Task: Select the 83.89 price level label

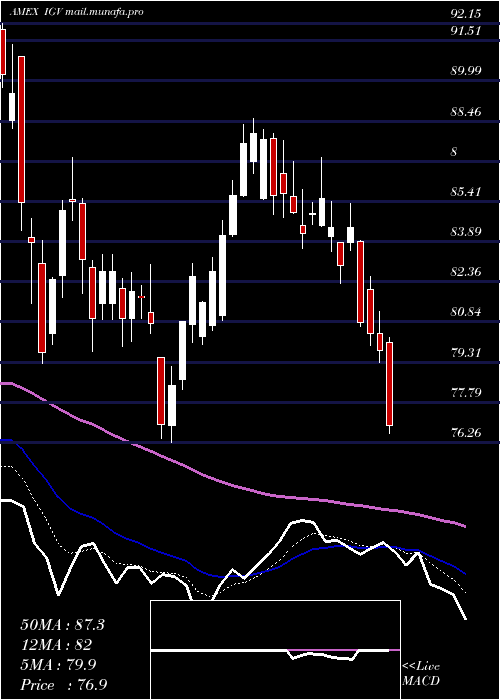Action: 466,232
